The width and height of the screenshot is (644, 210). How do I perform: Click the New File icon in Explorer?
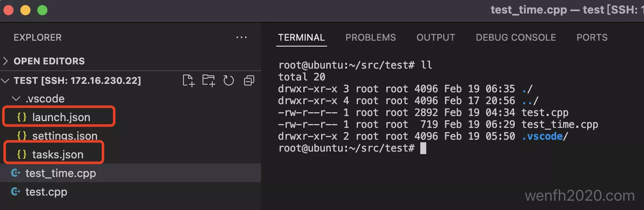click(188, 80)
